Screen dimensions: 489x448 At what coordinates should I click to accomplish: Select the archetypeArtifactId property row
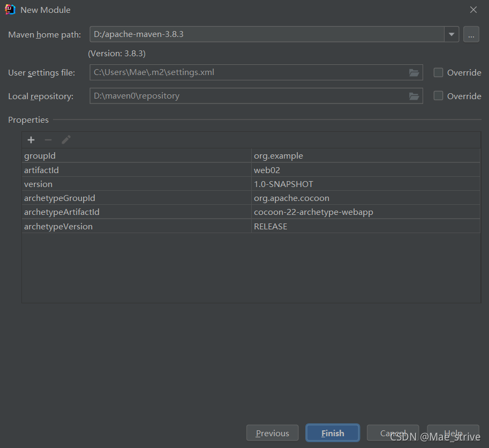[251, 212]
